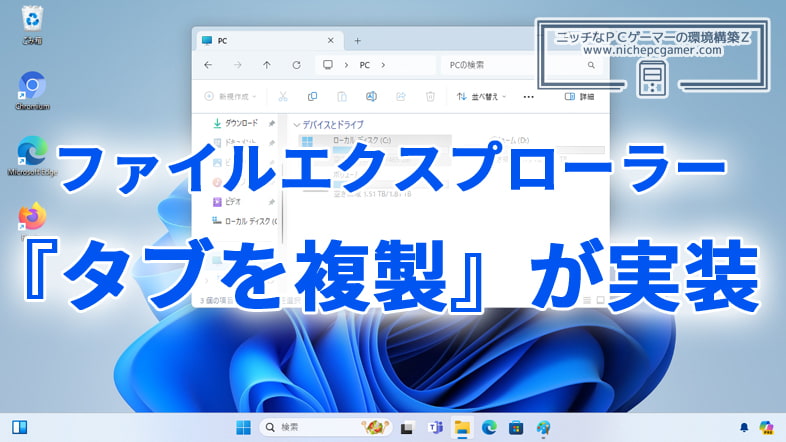Click the search magnifier in Explorer

591,65
